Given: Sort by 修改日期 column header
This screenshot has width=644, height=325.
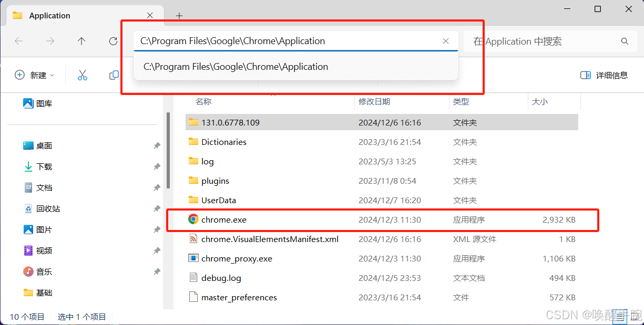Looking at the screenshot, I should (374, 102).
